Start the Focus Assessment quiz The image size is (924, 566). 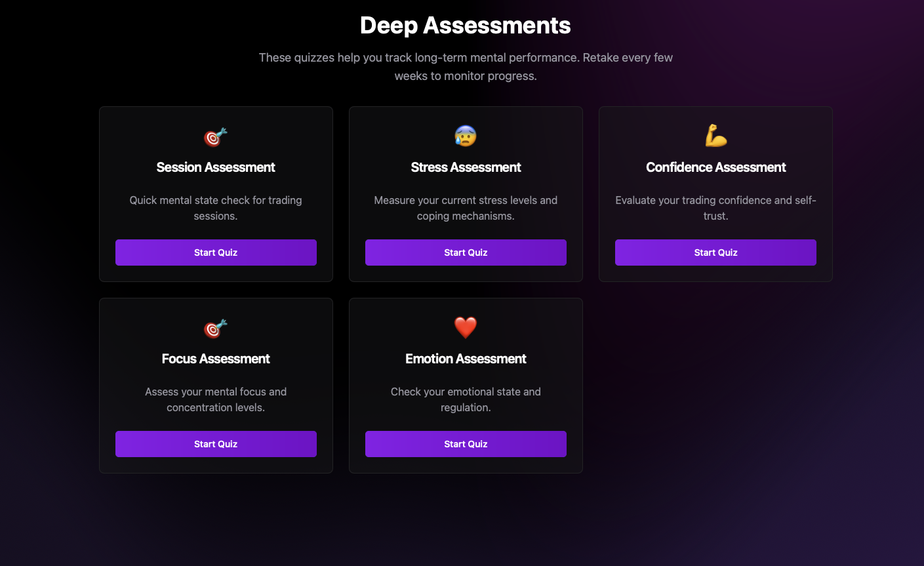216,444
